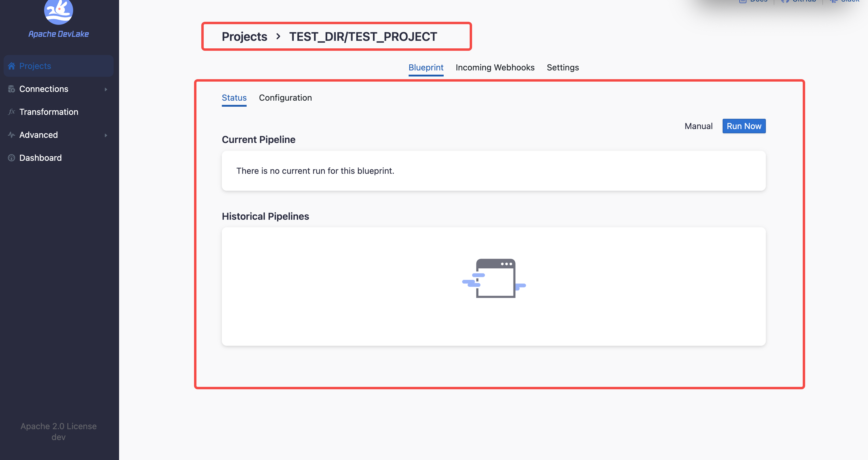Click the Advanced pulse icon
The width and height of the screenshot is (868, 460).
pos(11,135)
